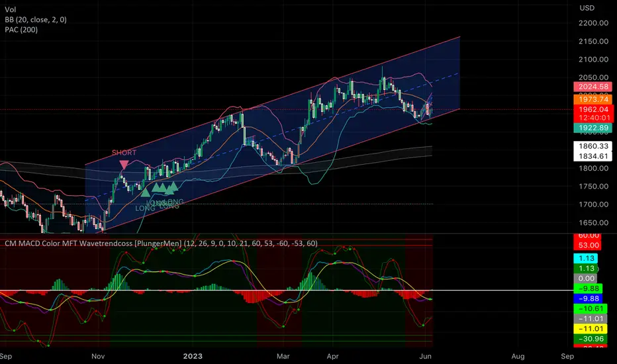Click the green 1922.89 lower band price tag
The width and height of the screenshot is (617, 364).
click(593, 128)
